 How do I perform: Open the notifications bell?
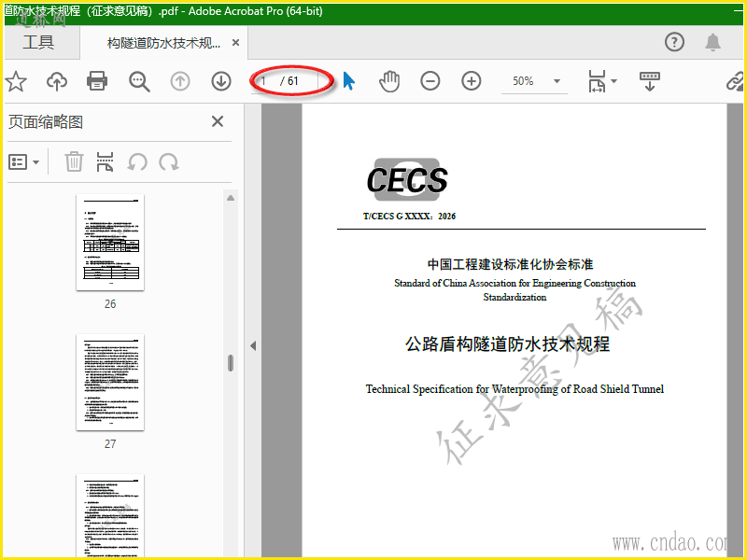tap(712, 42)
